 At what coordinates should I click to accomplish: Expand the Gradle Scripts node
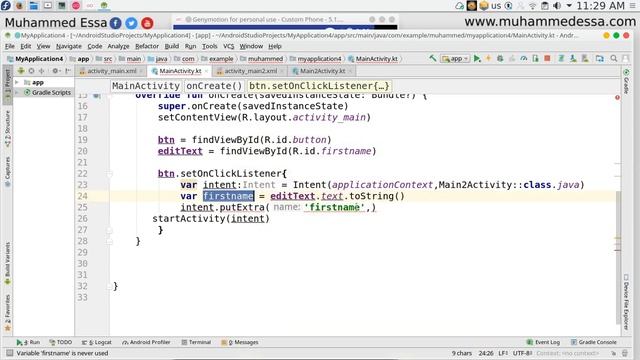coord(17,93)
